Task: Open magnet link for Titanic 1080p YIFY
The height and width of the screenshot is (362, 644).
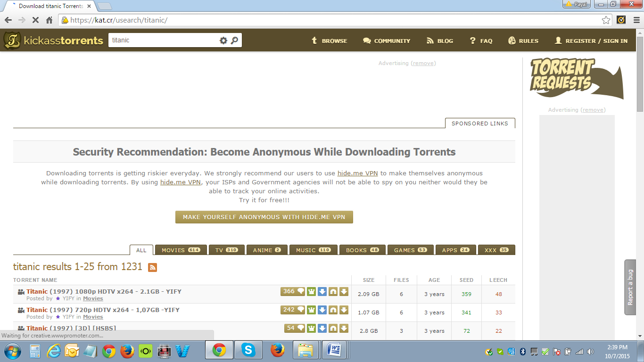Action: coord(333,291)
